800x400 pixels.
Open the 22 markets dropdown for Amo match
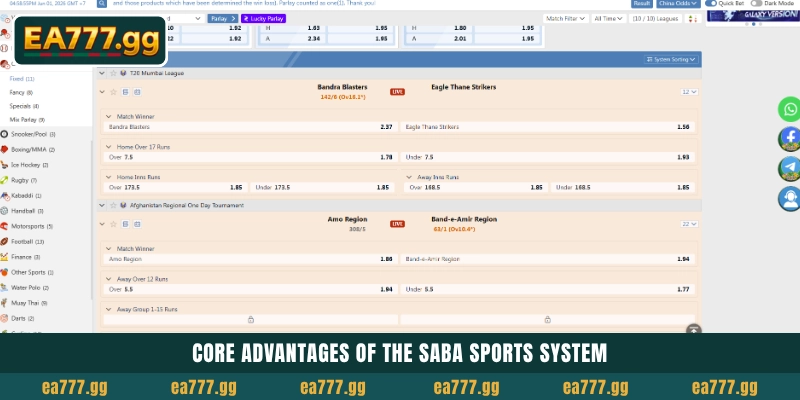point(689,224)
